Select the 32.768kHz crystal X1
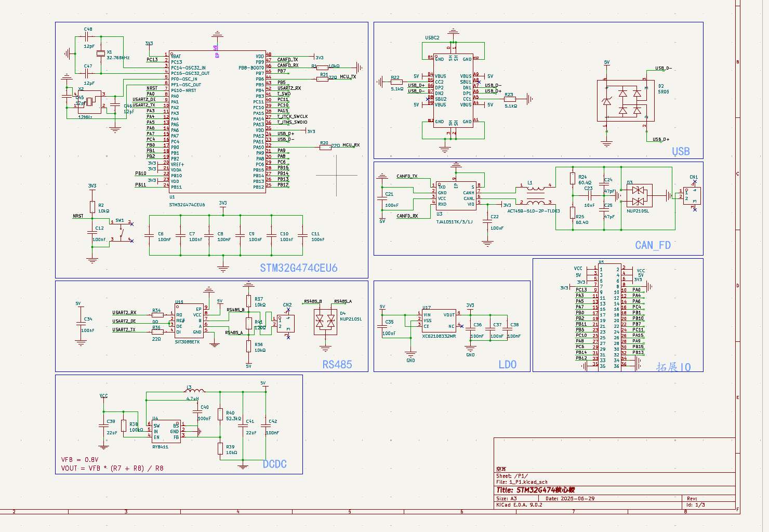Screen dimensions: 769x532 coord(101,54)
